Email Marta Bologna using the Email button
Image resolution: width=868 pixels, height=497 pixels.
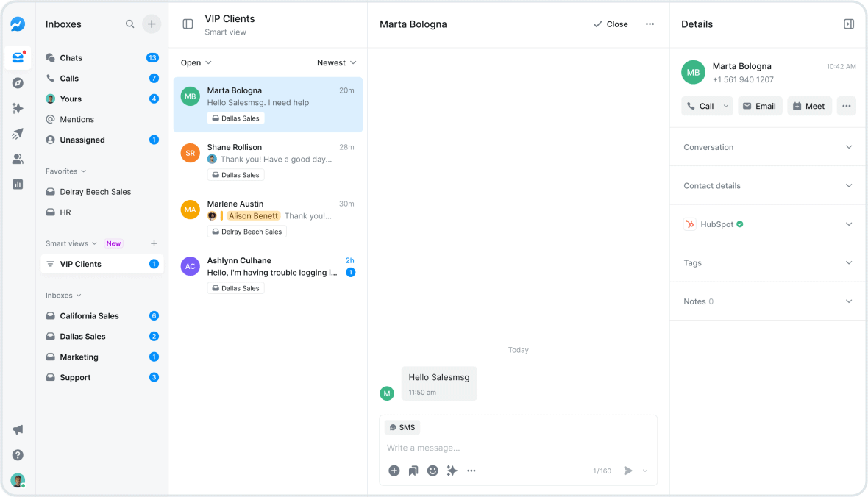click(760, 106)
